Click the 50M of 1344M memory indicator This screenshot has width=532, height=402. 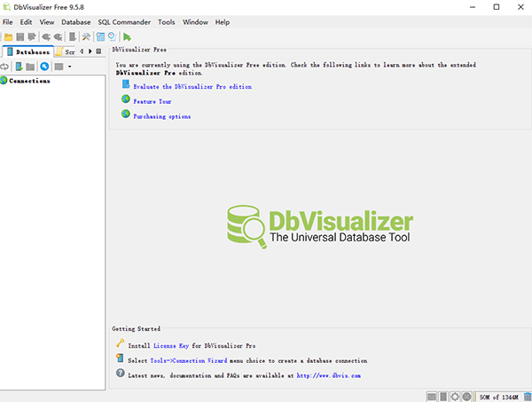(498, 397)
